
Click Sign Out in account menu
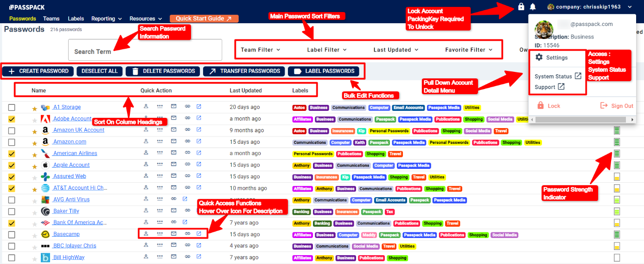tap(617, 106)
